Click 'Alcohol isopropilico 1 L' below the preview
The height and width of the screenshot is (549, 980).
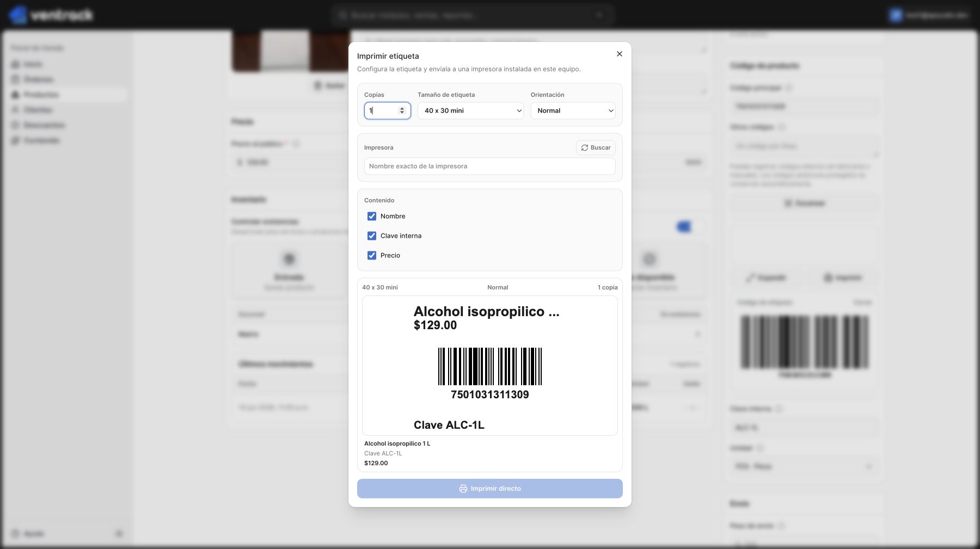(x=397, y=443)
